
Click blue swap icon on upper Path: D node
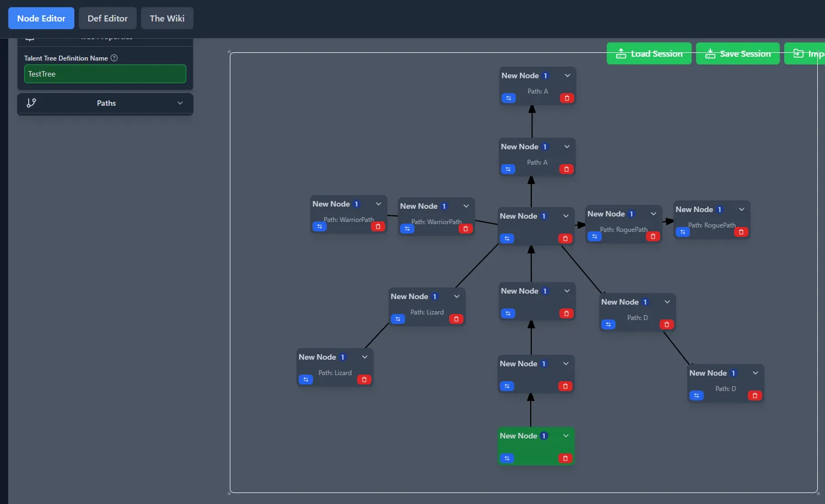[x=608, y=324]
